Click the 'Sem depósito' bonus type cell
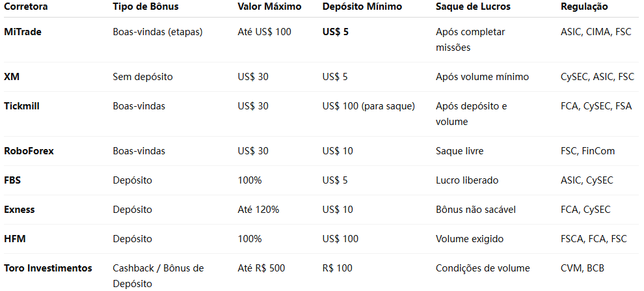 click(142, 77)
